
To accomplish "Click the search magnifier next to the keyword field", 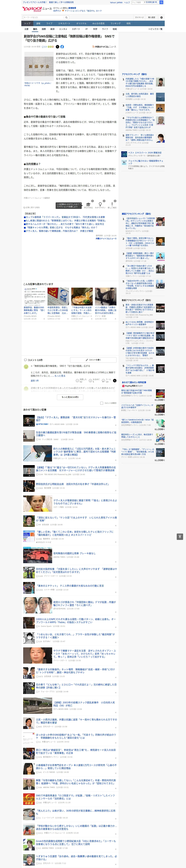I will [66, 17].
